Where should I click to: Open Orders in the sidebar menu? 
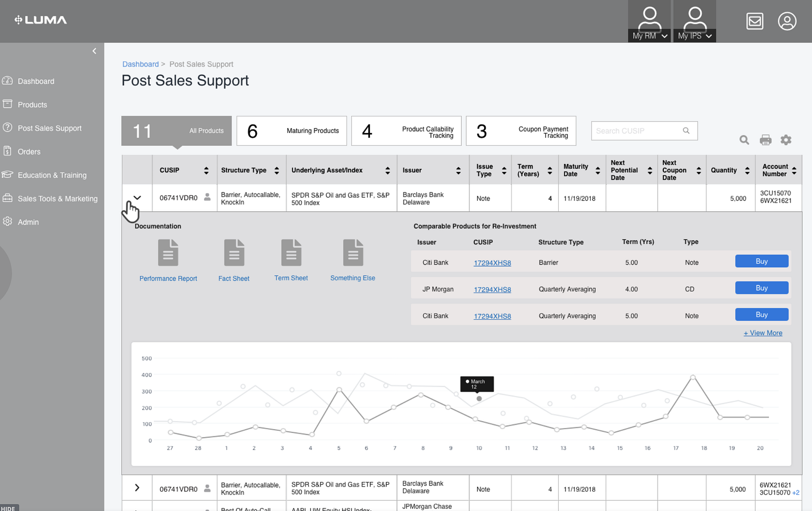29,151
